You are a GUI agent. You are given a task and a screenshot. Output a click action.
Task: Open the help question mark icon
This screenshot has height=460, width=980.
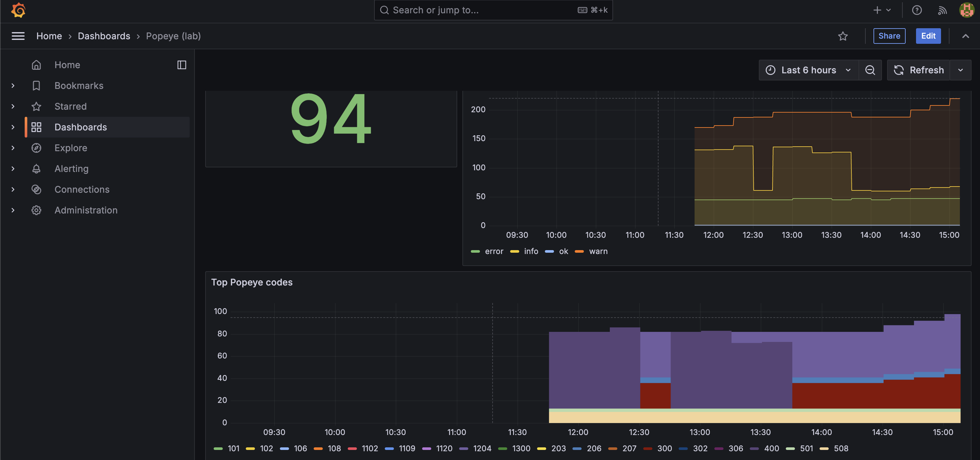(917, 10)
